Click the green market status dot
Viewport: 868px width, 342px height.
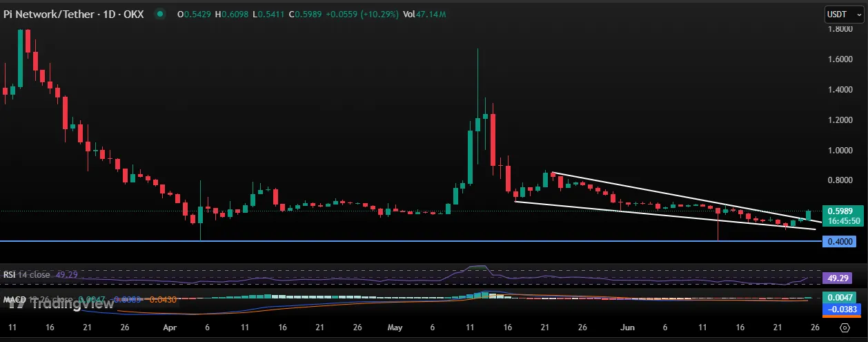(160, 14)
